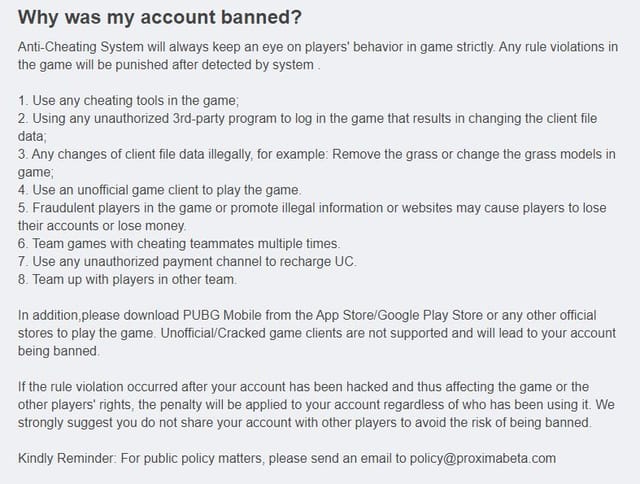This screenshot has height=484, width=640.
Task: Click rule 5 about fraudulent players
Action: click(312, 216)
